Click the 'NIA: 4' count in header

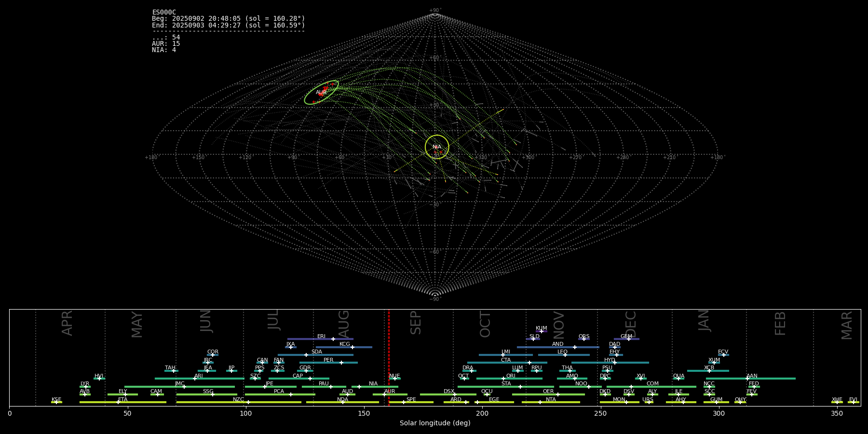[164, 50]
